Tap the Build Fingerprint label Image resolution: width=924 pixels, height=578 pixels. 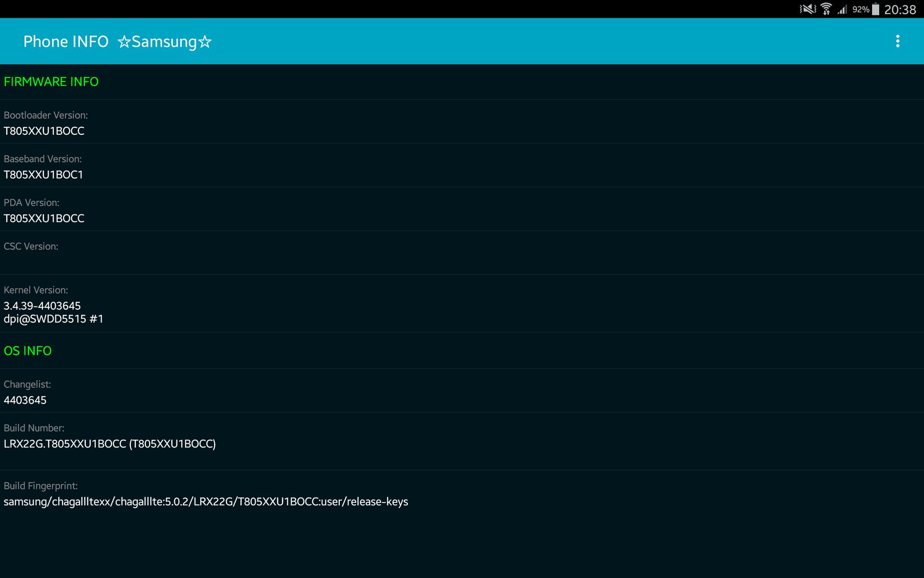coord(40,486)
